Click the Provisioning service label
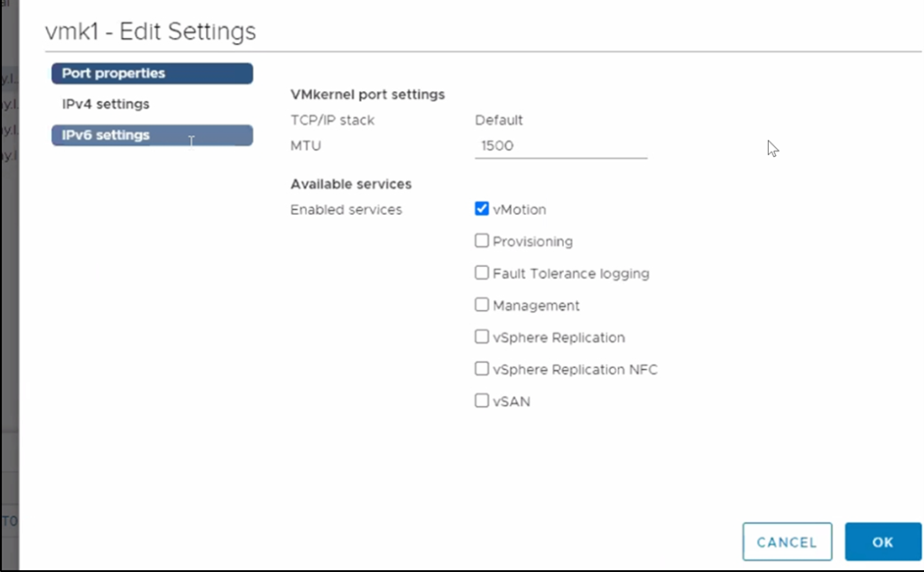 532,241
